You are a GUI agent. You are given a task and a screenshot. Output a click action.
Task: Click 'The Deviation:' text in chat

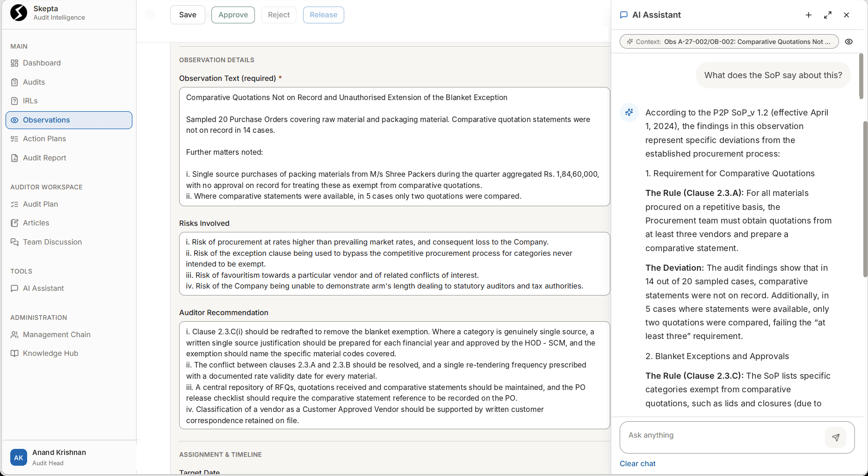tap(674, 268)
